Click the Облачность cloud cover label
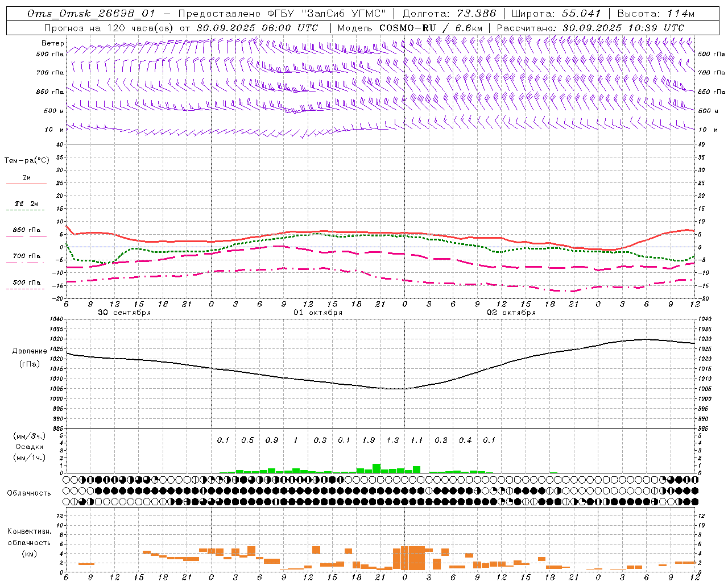 pos(29,493)
